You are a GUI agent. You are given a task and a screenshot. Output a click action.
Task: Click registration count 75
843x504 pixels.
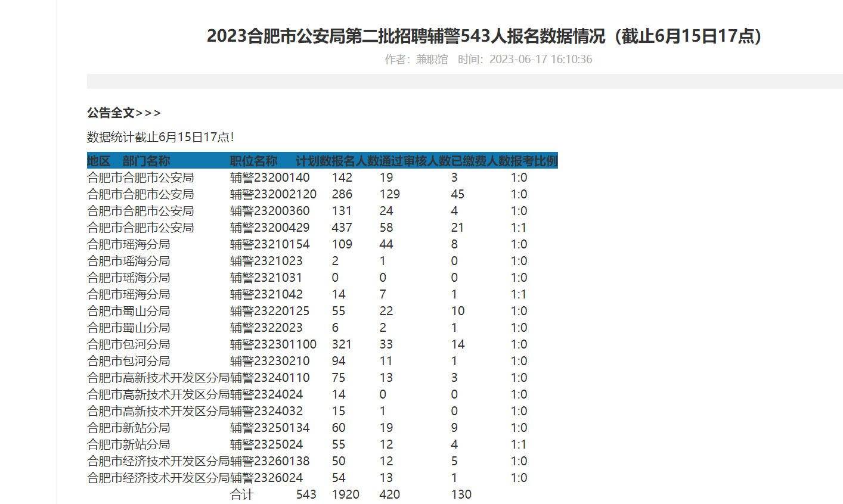click(339, 378)
